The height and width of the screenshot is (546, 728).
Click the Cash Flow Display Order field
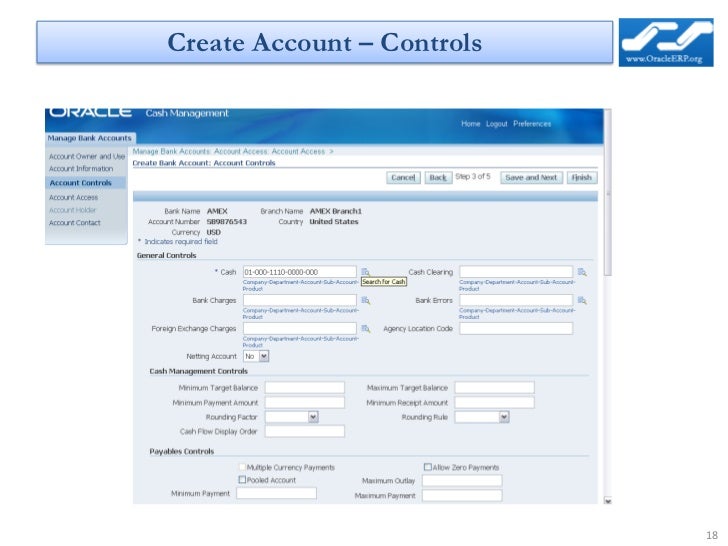(x=305, y=431)
